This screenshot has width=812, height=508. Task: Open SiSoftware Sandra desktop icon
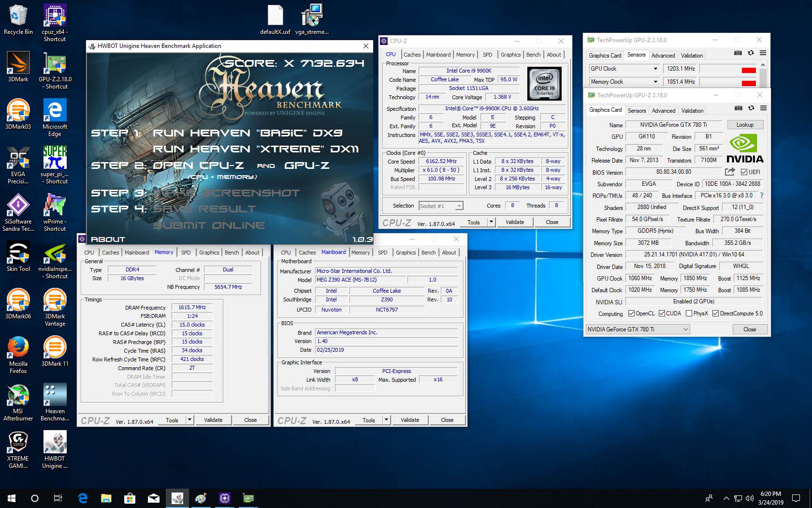pos(18,212)
